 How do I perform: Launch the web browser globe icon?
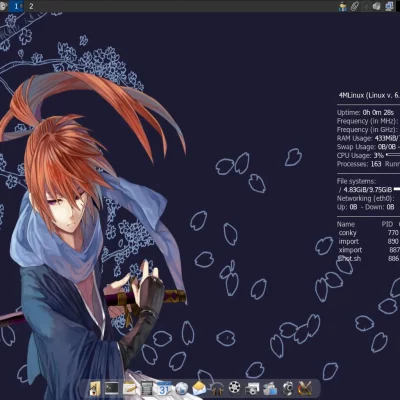coord(182,388)
